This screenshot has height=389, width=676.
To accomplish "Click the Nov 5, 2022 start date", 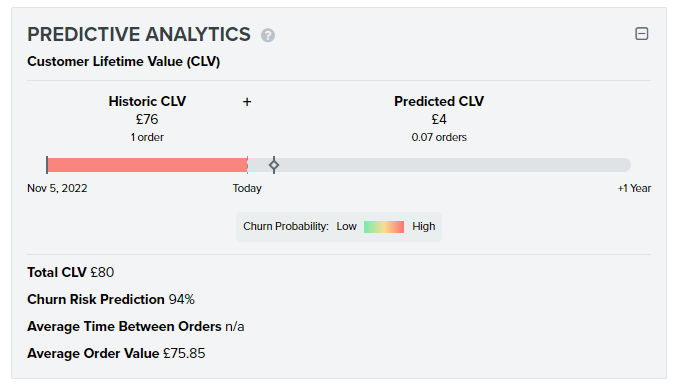I will click(57, 188).
